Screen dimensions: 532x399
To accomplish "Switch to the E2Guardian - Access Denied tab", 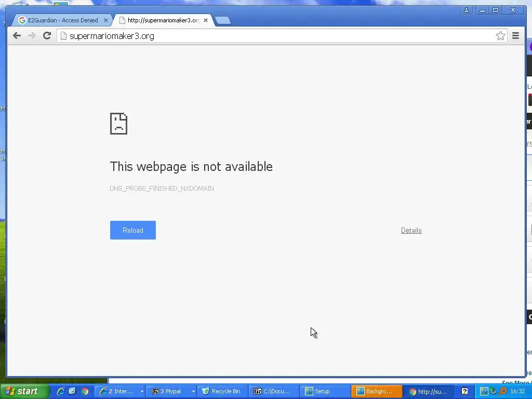I will (x=63, y=20).
